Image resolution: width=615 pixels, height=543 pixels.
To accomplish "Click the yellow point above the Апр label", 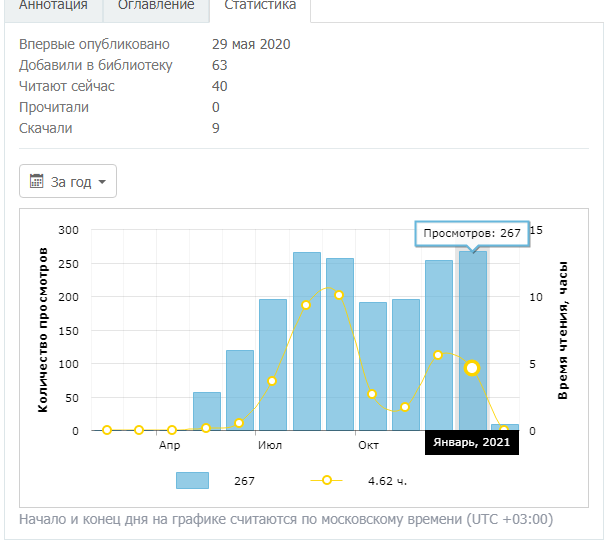I will pyautogui.click(x=172, y=430).
